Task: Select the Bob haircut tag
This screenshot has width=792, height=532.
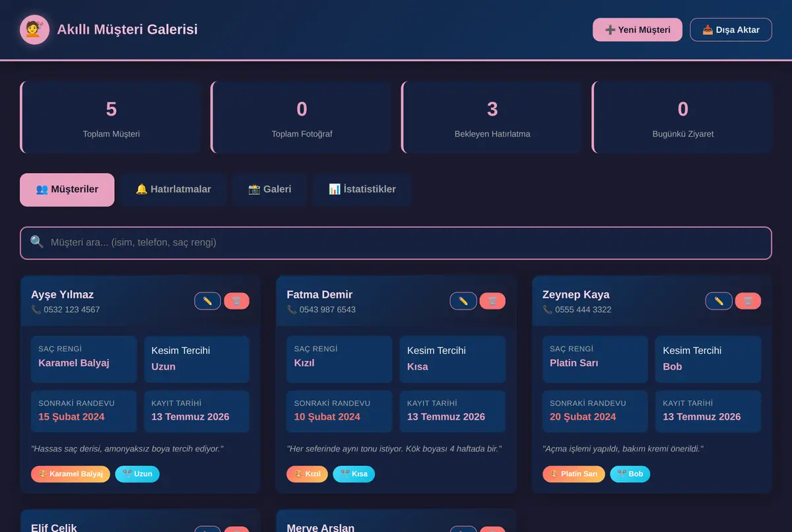Action: pos(630,474)
